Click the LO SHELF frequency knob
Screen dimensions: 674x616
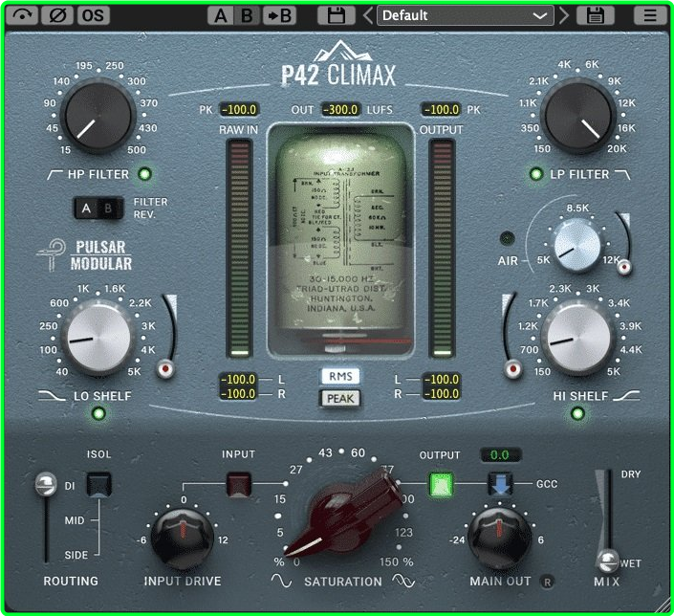[x=98, y=338]
